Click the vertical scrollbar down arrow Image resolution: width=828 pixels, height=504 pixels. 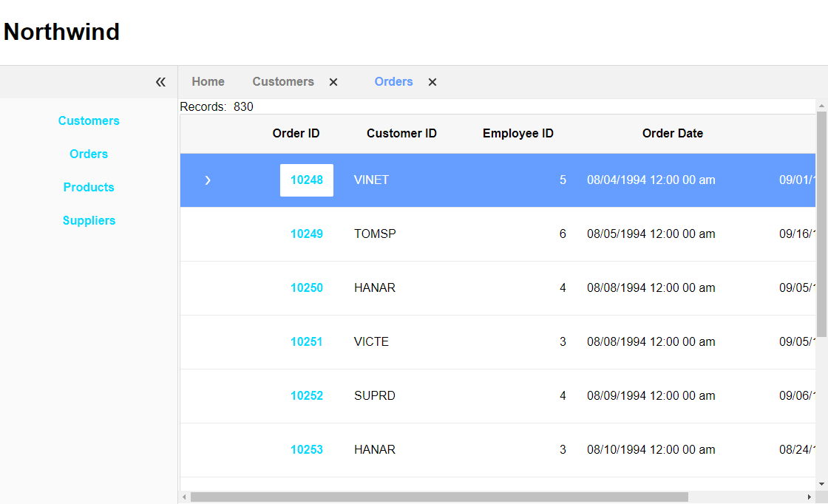[821, 484]
